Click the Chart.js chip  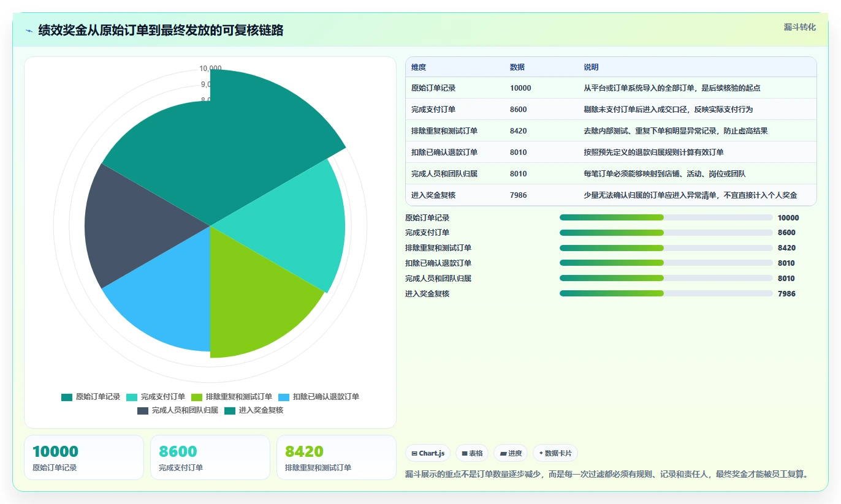point(428,453)
